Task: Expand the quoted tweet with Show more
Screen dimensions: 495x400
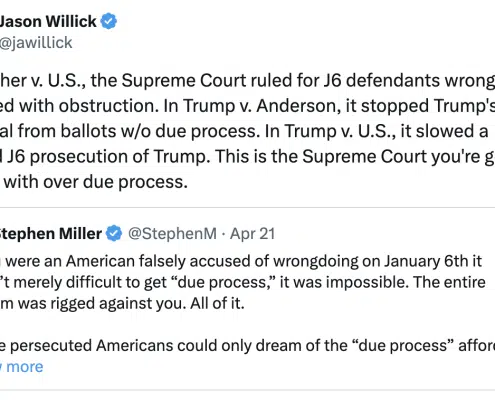Action: (22, 367)
